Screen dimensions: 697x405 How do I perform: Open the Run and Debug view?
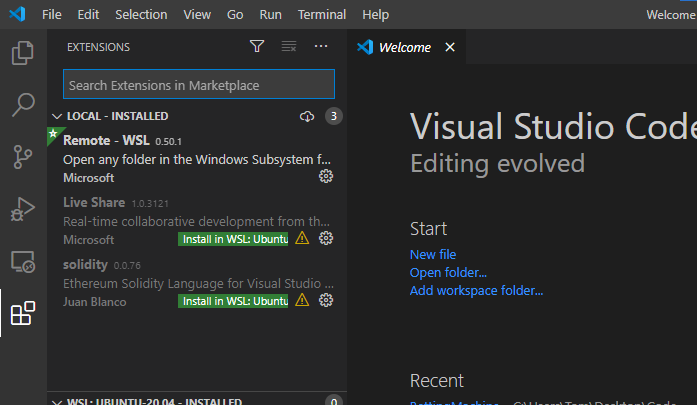point(23,209)
